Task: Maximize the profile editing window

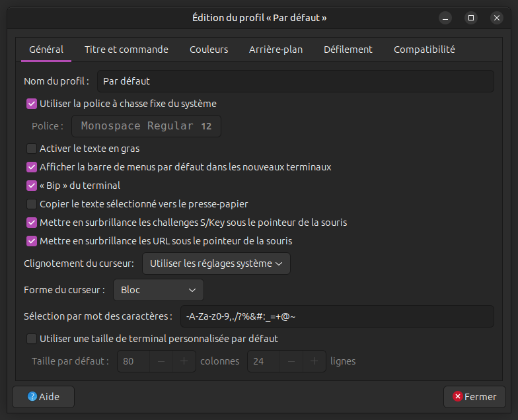Action: 471,18
